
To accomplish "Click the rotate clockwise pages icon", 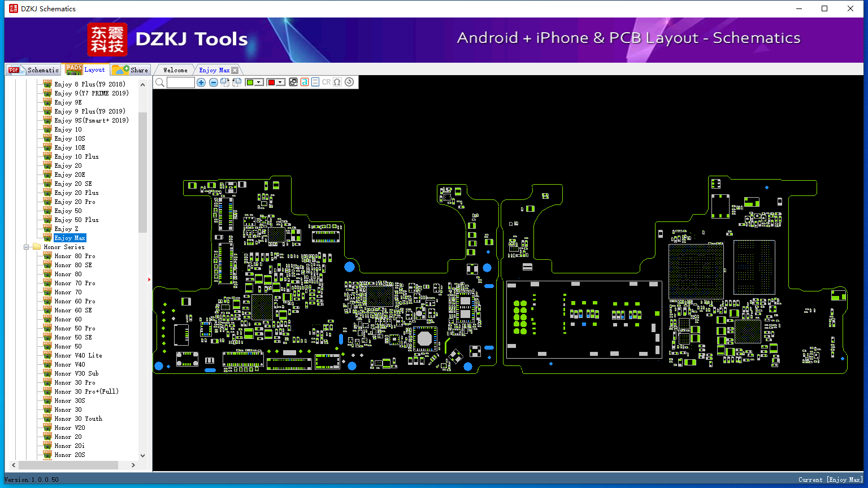I will [225, 82].
